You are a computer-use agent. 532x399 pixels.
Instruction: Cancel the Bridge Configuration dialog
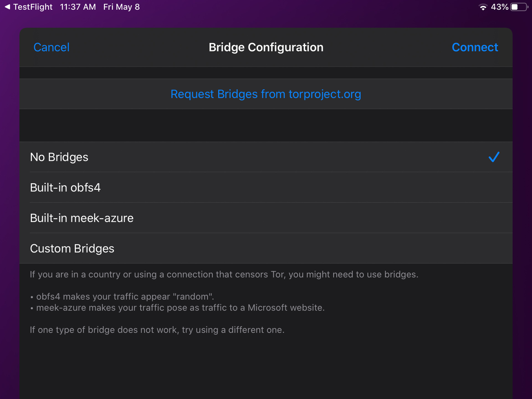click(x=51, y=47)
